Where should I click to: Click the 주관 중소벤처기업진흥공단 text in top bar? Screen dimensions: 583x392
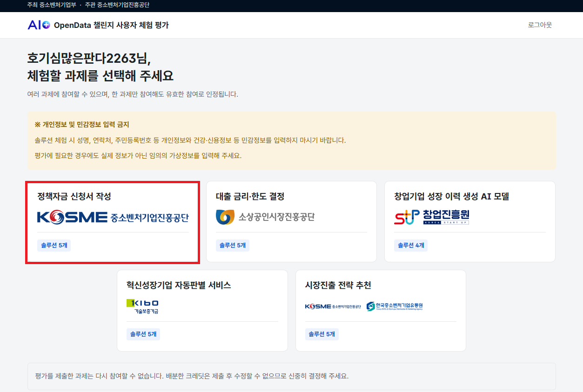117,5
